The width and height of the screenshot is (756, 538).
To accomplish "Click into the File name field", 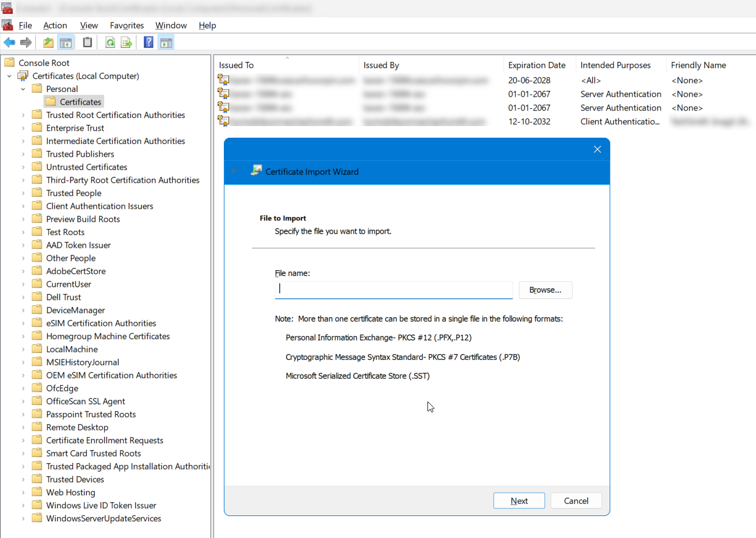I will pyautogui.click(x=393, y=289).
